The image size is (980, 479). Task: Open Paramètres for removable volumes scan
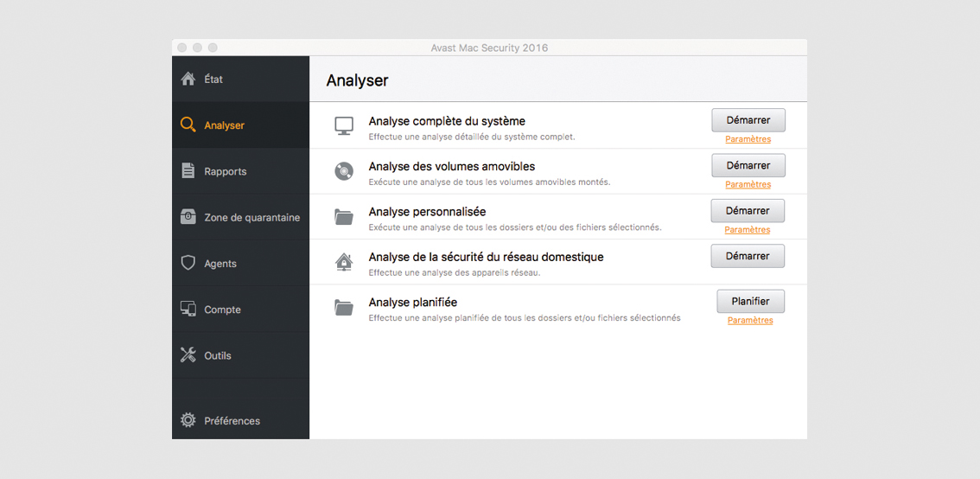(748, 184)
